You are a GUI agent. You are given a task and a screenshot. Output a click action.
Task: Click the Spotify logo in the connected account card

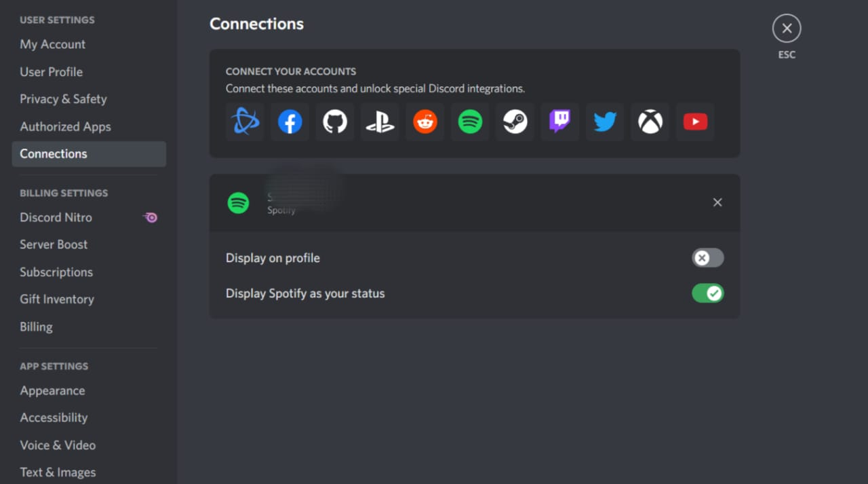click(x=238, y=202)
